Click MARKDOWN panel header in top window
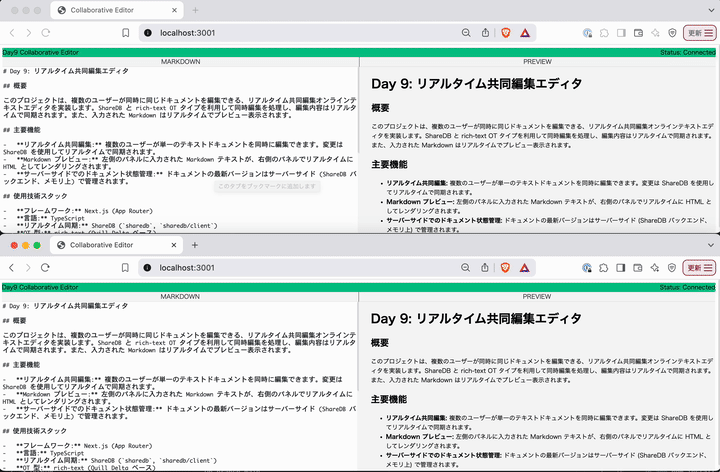This screenshot has width=720, height=472. [x=180, y=62]
